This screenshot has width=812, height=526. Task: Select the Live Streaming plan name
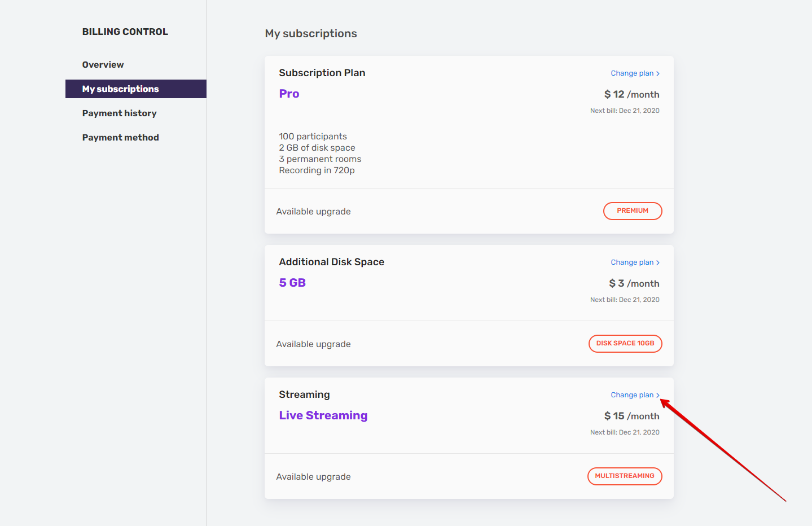tap(323, 415)
